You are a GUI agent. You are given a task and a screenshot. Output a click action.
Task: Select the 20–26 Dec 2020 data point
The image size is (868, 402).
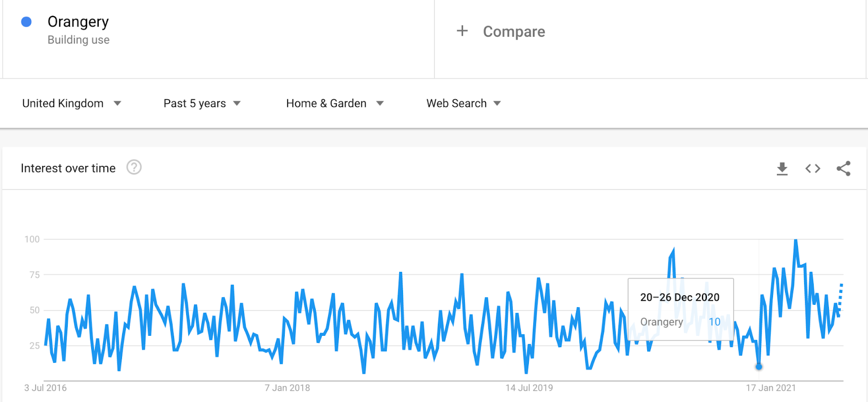tap(759, 367)
